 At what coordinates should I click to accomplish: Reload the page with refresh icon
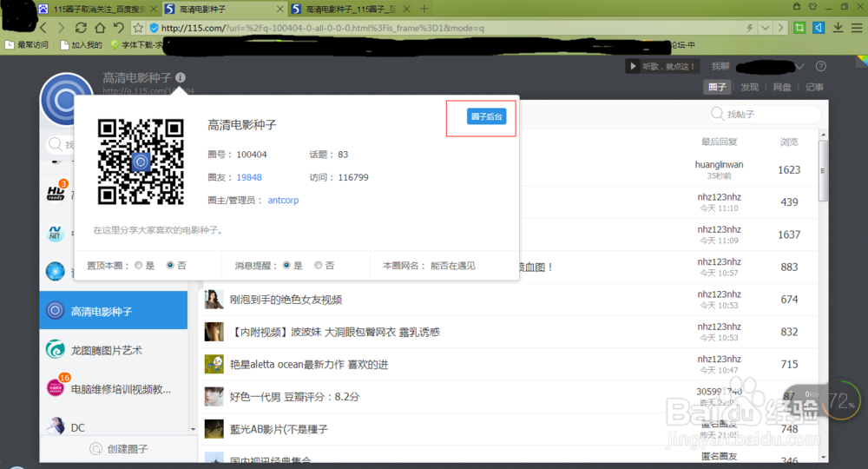[81, 28]
